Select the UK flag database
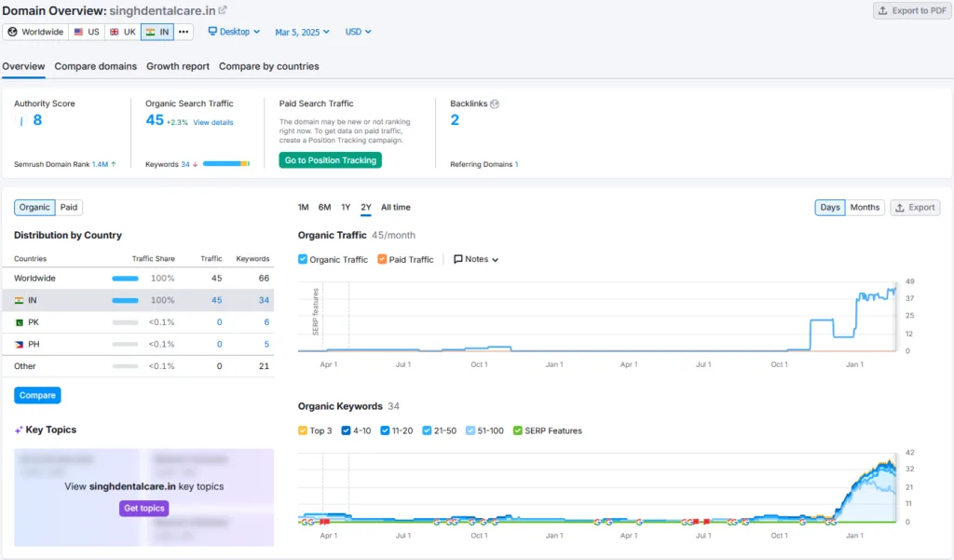 click(x=123, y=32)
